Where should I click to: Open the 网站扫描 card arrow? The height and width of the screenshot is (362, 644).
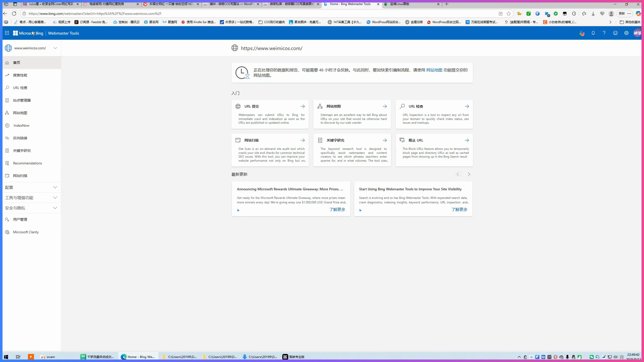303,140
